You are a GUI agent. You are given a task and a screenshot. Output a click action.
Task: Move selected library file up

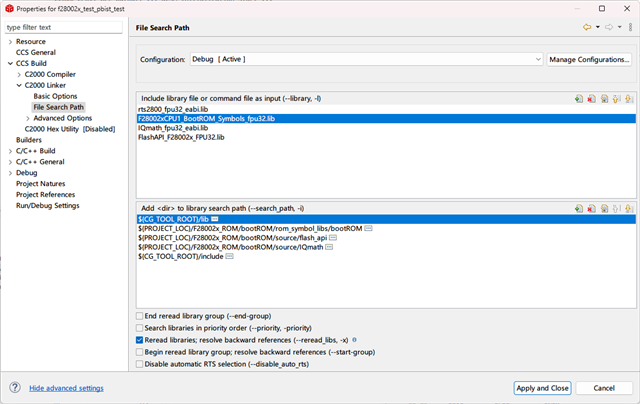(617, 99)
